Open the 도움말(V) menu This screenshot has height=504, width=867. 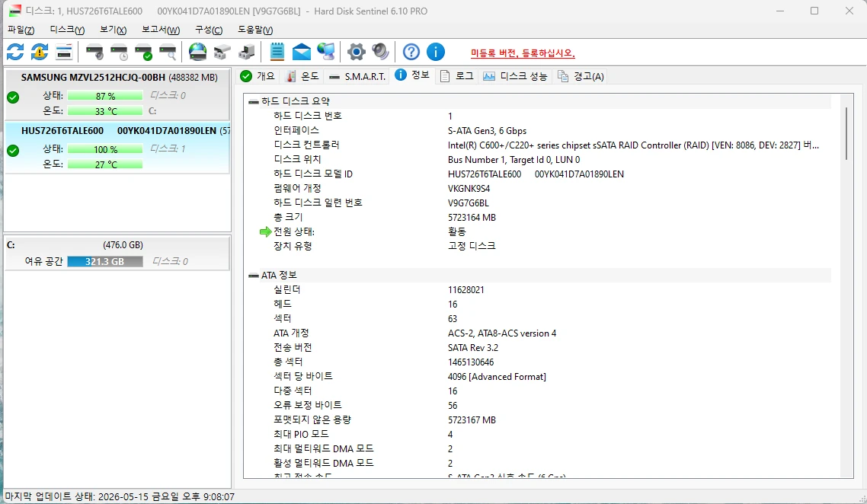pyautogui.click(x=255, y=30)
